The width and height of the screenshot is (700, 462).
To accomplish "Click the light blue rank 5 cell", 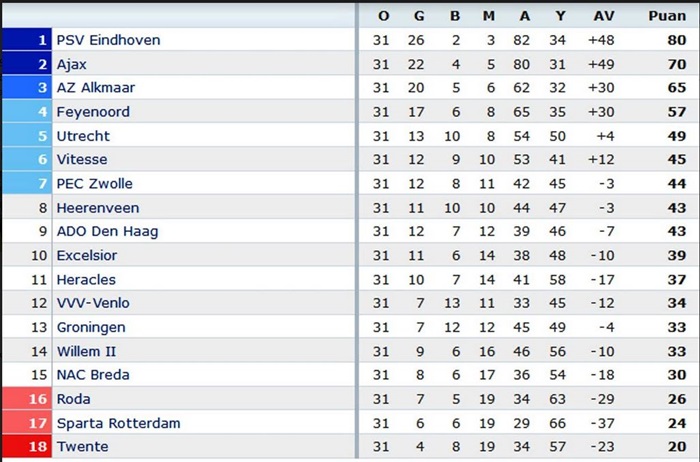I will tap(26, 136).
